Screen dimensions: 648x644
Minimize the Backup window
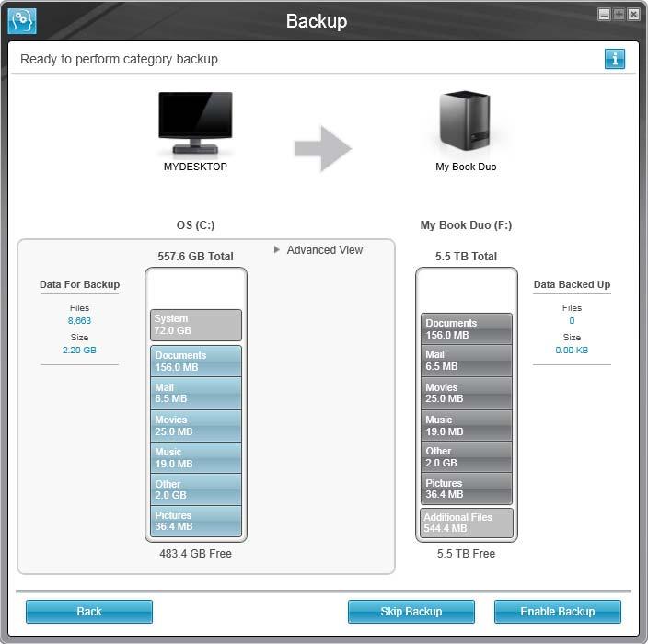[x=604, y=15]
